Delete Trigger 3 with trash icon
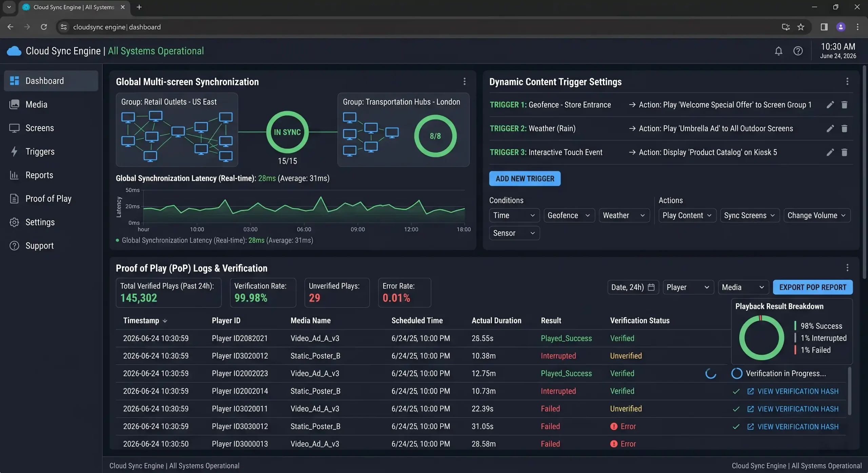This screenshot has width=868, height=473. (844, 152)
